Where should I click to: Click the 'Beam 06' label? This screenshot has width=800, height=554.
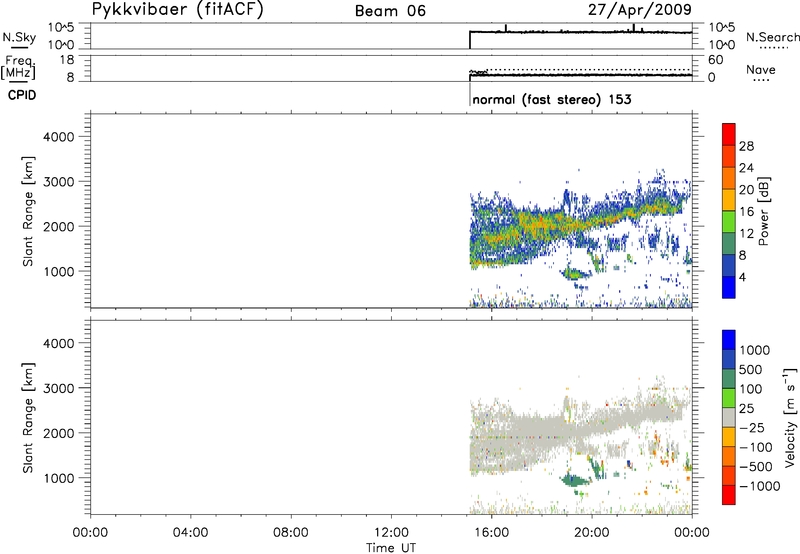pos(390,11)
